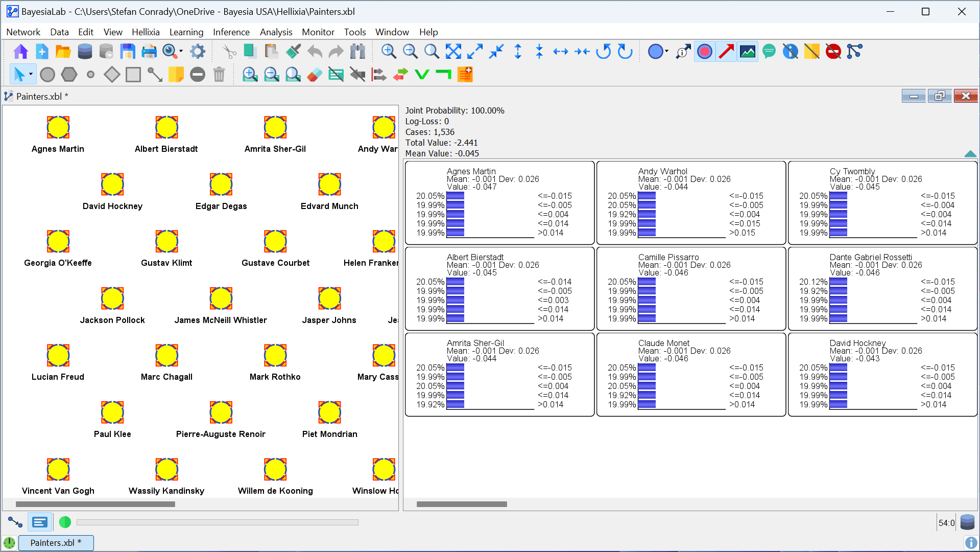
Task: Click the blue database icon in the toolbar
Action: pyautogui.click(x=85, y=52)
